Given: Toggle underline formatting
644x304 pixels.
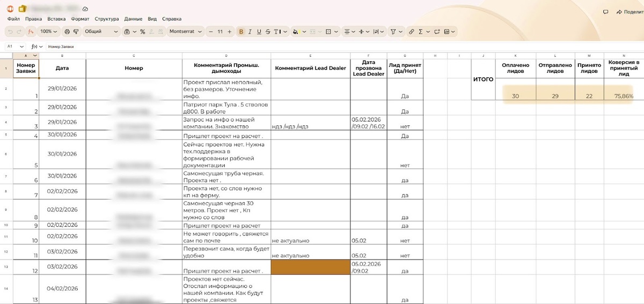Looking at the screenshot, I should point(259,32).
